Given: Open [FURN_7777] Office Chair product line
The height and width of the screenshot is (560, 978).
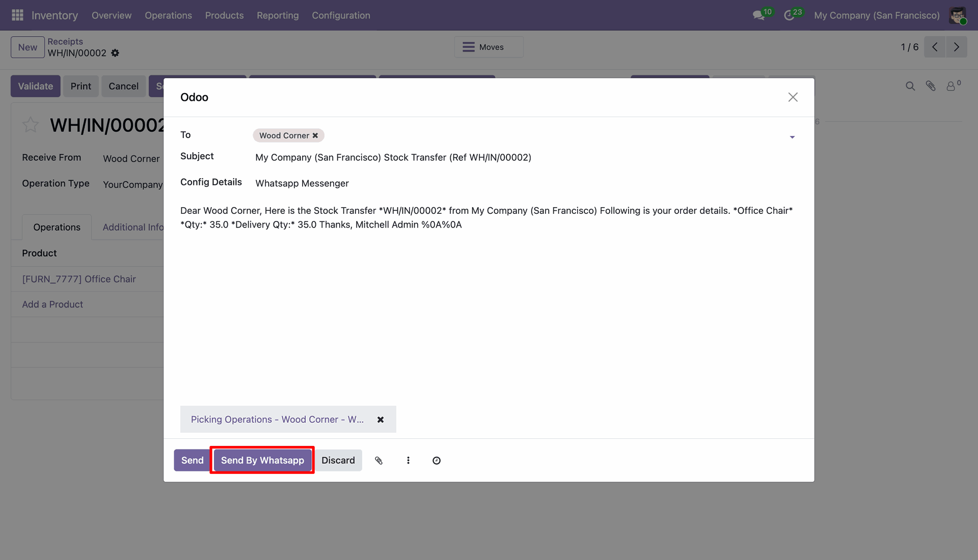Looking at the screenshot, I should (x=79, y=279).
